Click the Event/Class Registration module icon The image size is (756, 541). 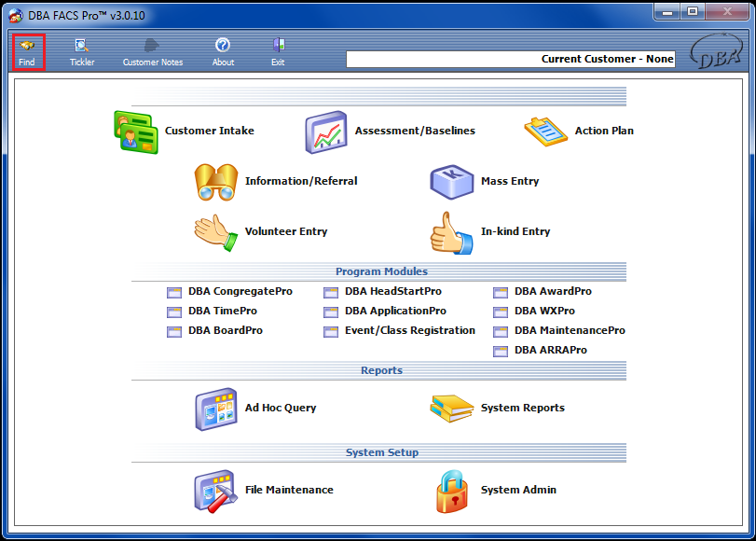(331, 331)
